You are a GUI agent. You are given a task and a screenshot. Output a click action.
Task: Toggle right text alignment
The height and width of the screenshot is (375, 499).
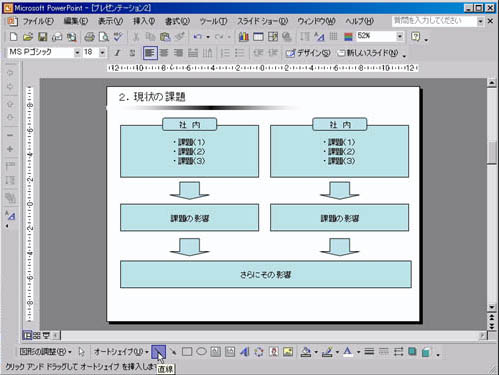(178, 53)
